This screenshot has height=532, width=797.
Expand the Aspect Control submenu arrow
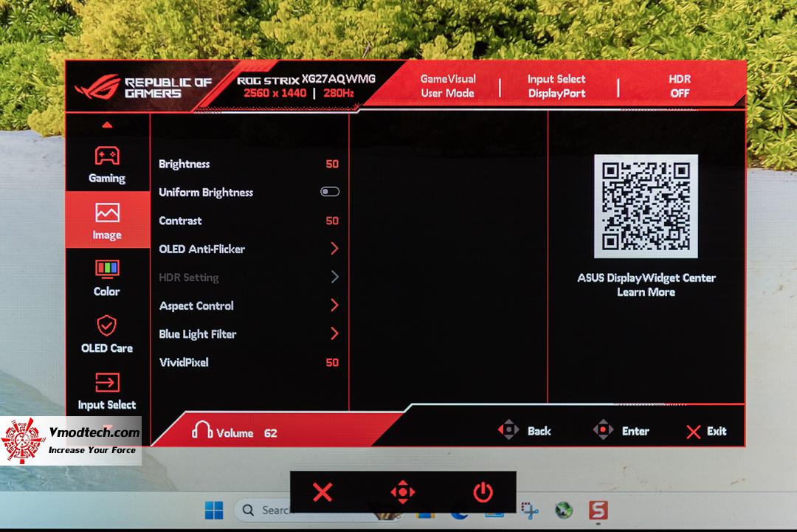click(334, 305)
